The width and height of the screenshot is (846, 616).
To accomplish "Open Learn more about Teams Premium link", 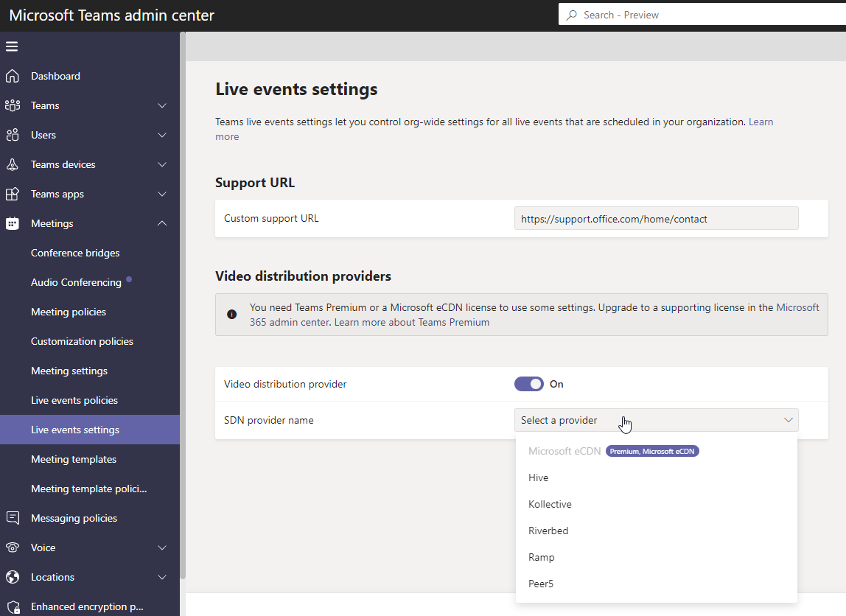I will click(x=412, y=322).
